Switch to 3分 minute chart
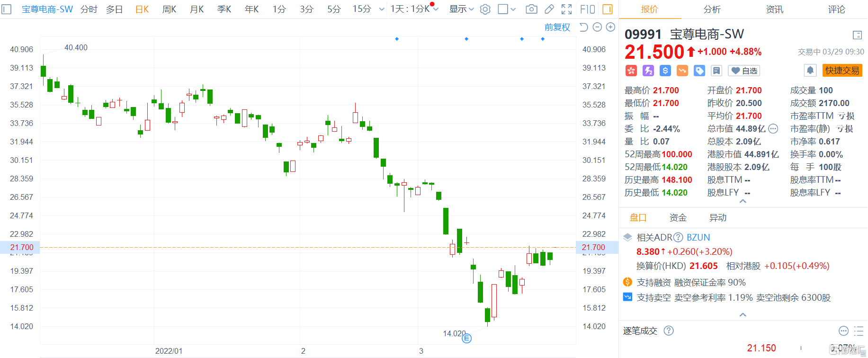 pos(306,9)
